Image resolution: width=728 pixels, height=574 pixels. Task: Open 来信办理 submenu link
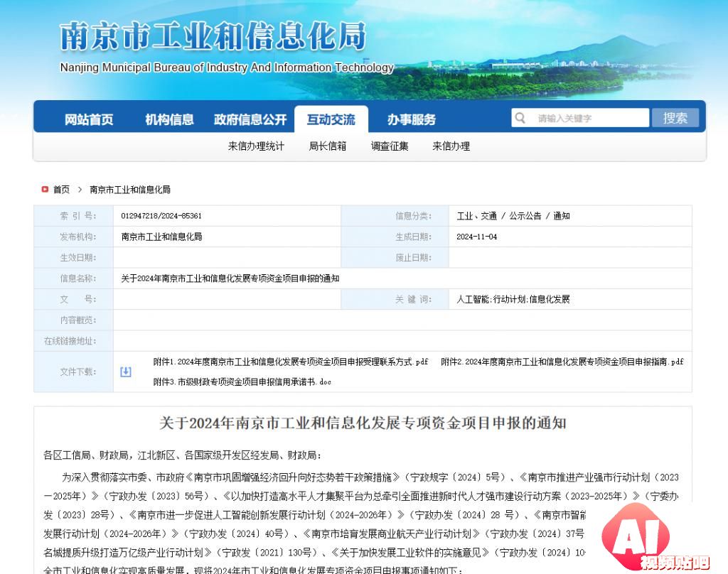click(x=451, y=146)
